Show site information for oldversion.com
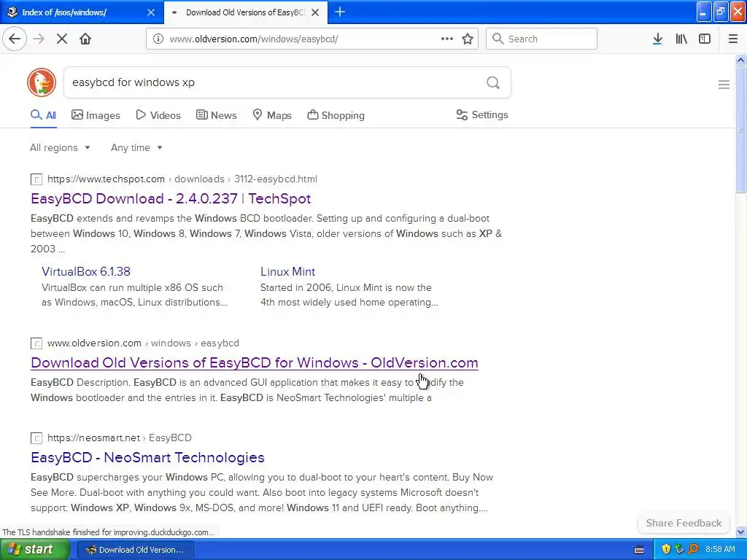This screenshot has height=560, width=747. point(158,39)
